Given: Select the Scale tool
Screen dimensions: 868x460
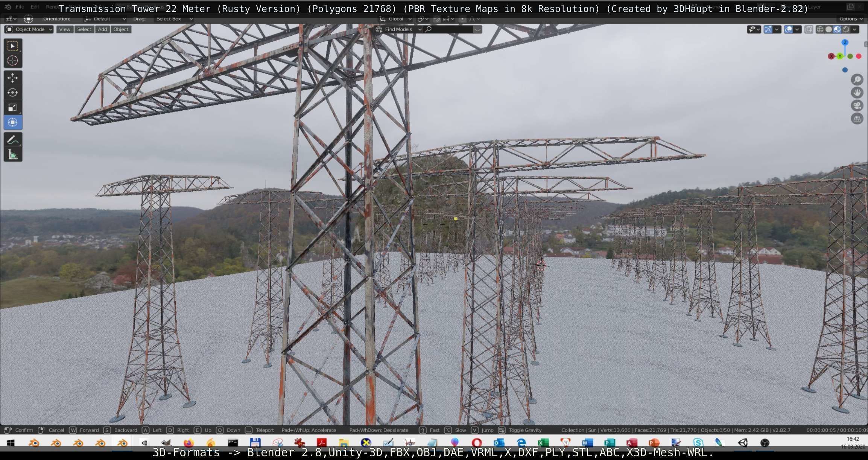Looking at the screenshot, I should (x=13, y=108).
